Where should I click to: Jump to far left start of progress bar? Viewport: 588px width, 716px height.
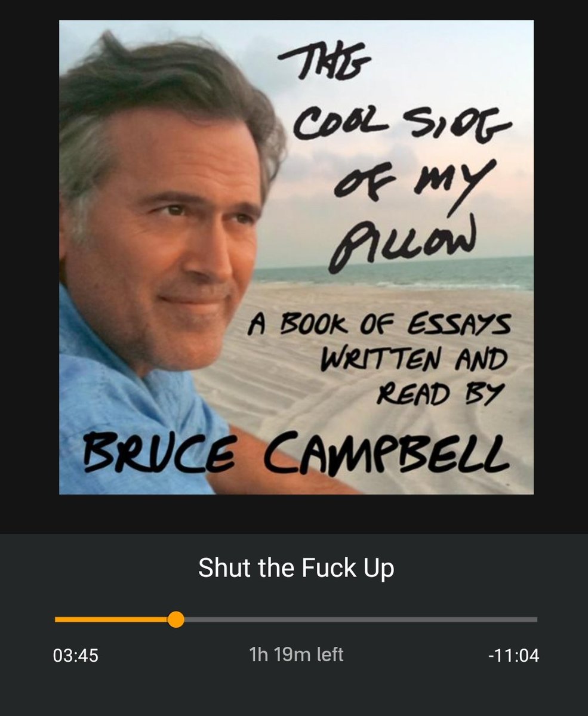pyautogui.click(x=57, y=619)
